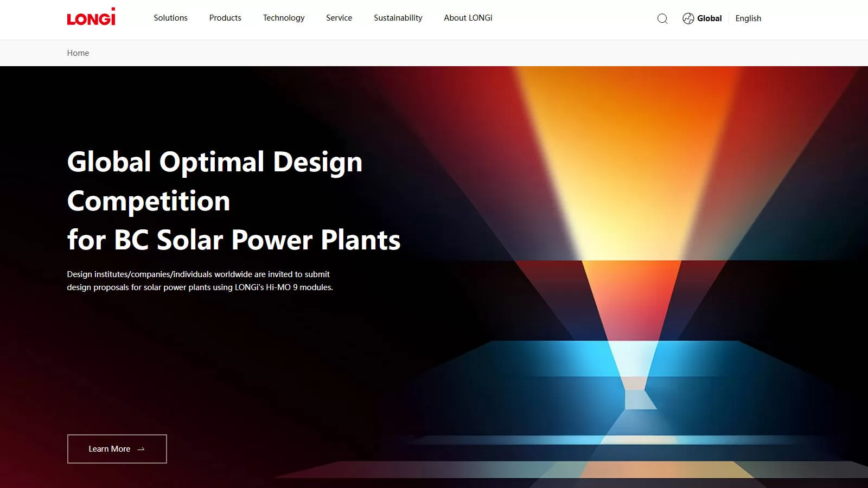Click the 'for BC Solar Power Plants' line
The image size is (868, 488).
(x=234, y=240)
